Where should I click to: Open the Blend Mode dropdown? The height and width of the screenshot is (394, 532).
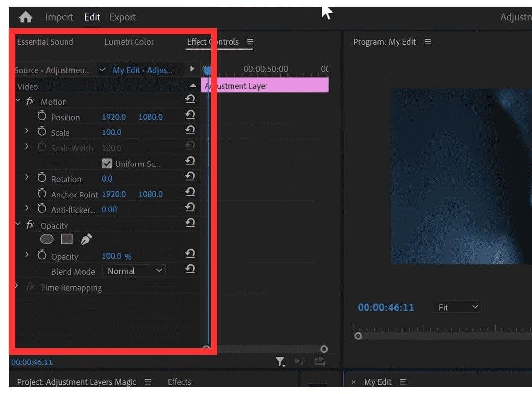tap(133, 271)
